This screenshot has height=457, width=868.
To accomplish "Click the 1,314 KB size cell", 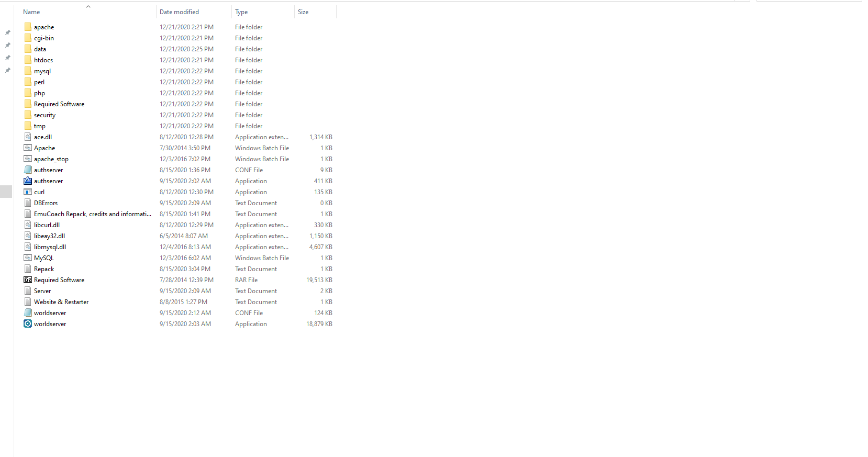I will point(321,137).
